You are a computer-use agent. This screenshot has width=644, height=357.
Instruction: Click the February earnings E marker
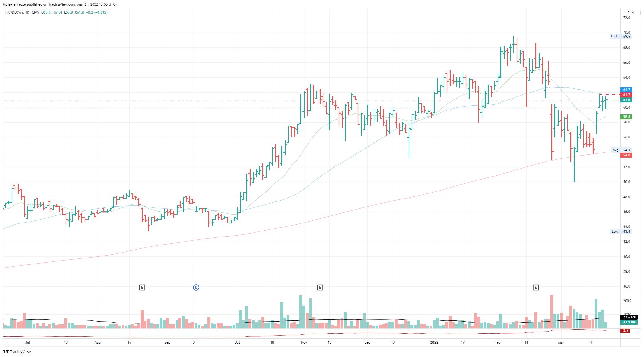[x=536, y=287]
